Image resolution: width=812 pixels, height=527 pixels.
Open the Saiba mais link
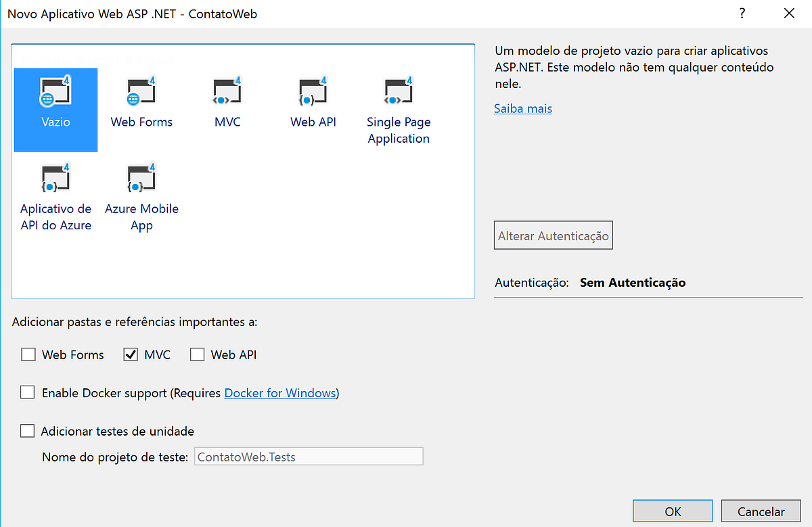tap(522, 108)
